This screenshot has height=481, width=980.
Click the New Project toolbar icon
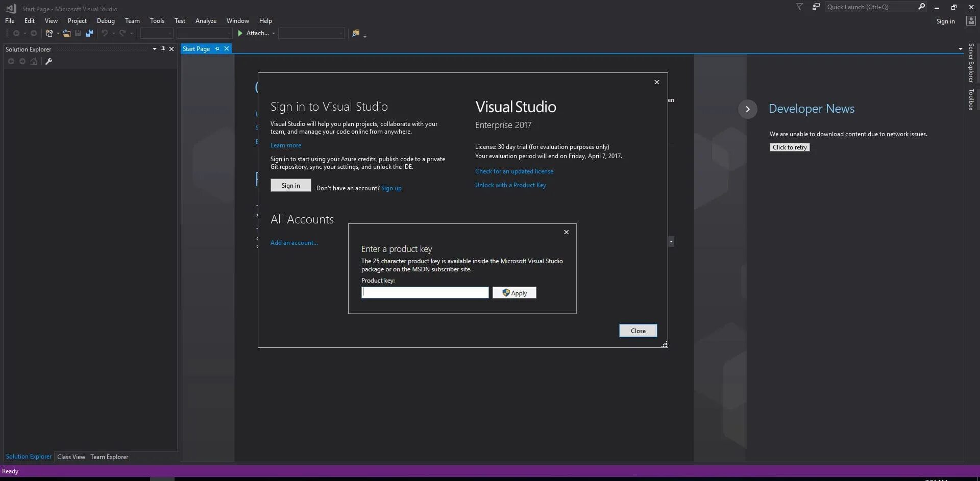49,33
